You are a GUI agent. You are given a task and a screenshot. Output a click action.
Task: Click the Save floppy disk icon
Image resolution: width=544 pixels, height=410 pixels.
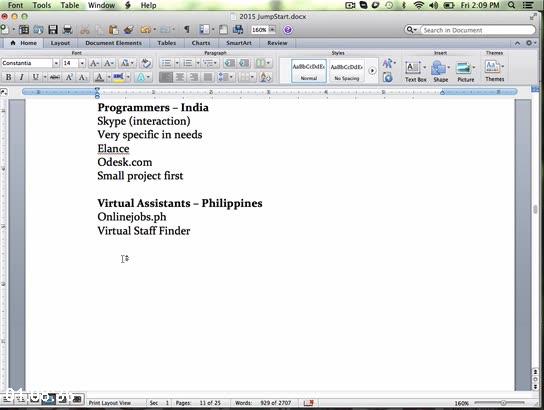point(53,30)
